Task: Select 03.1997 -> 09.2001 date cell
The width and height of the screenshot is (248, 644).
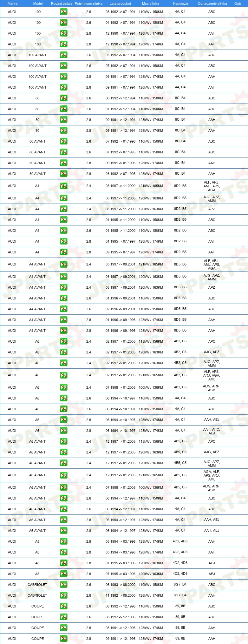Action: 121,264
